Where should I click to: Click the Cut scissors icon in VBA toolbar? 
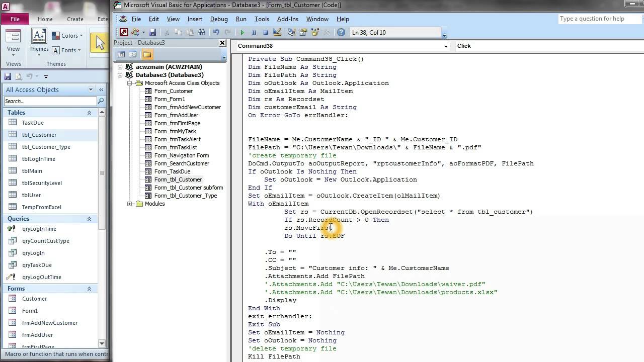(167, 32)
